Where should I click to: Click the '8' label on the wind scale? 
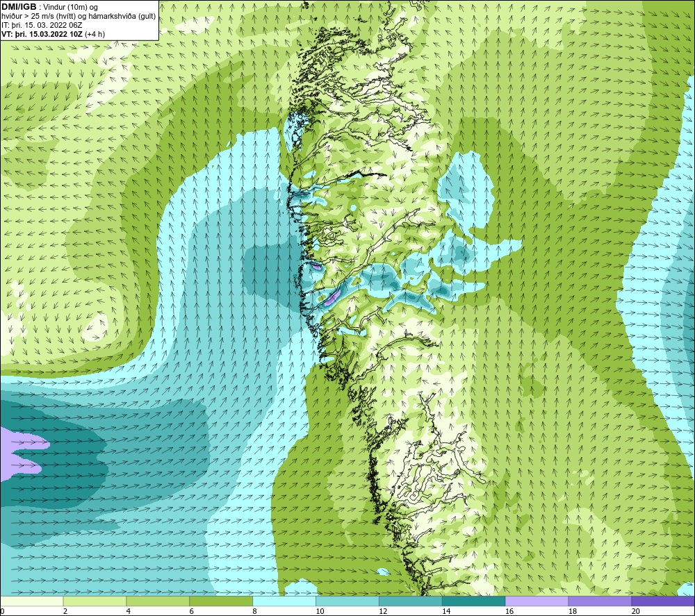pos(255,611)
